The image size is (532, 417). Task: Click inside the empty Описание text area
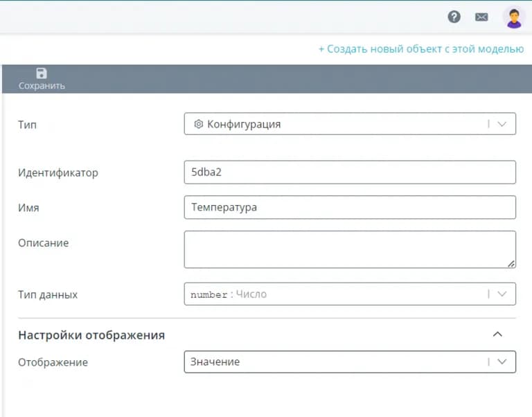tap(349, 249)
